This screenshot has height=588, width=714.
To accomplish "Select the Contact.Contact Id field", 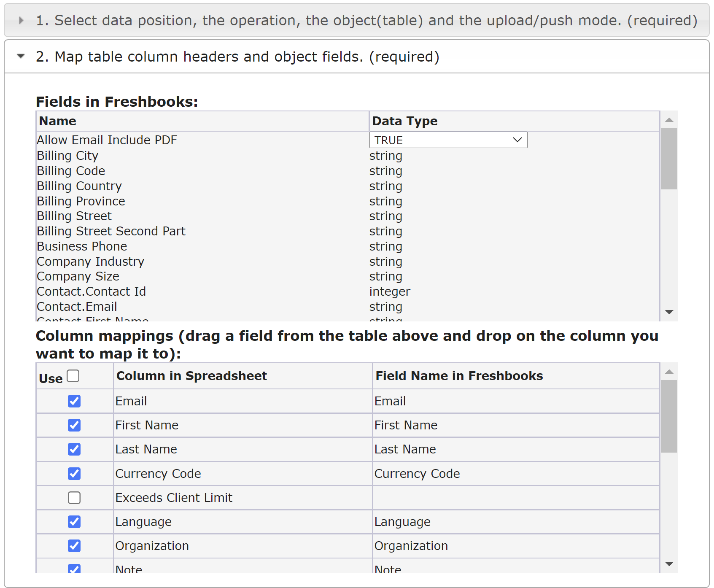I will [92, 291].
